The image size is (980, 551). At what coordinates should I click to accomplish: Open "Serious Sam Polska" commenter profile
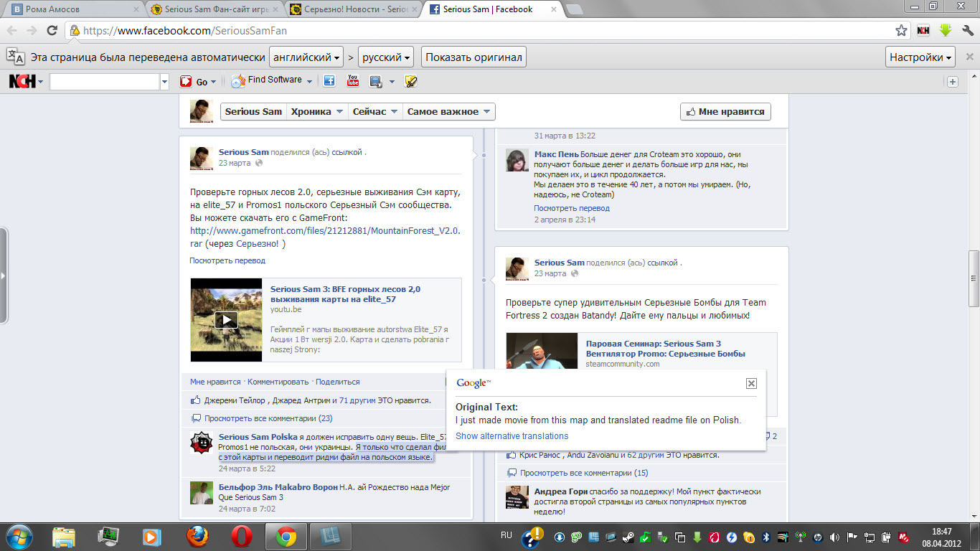coord(258,437)
